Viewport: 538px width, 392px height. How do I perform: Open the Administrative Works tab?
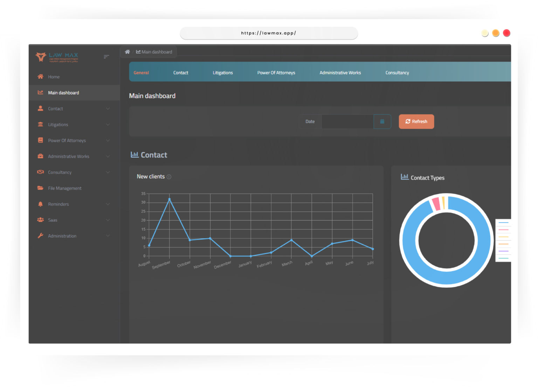pos(340,72)
